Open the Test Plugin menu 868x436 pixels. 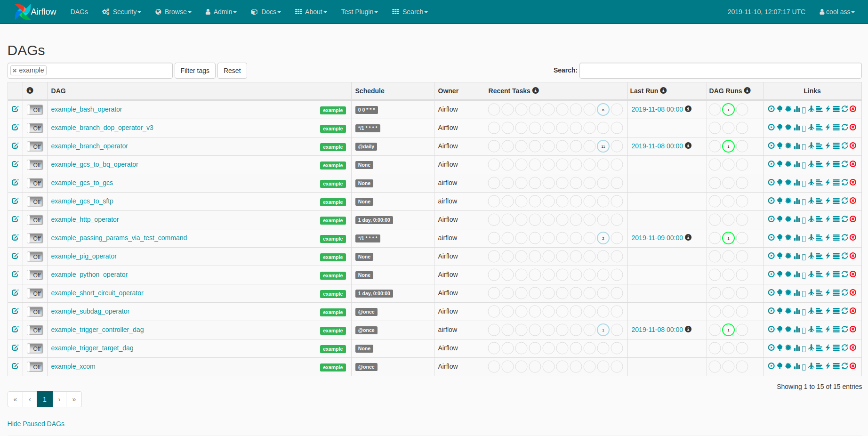pyautogui.click(x=359, y=12)
